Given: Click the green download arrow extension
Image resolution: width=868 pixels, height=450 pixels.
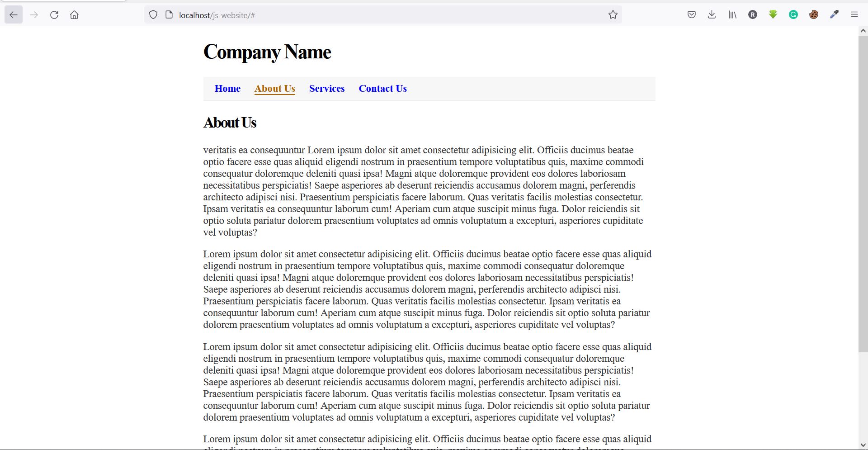Looking at the screenshot, I should [x=773, y=15].
